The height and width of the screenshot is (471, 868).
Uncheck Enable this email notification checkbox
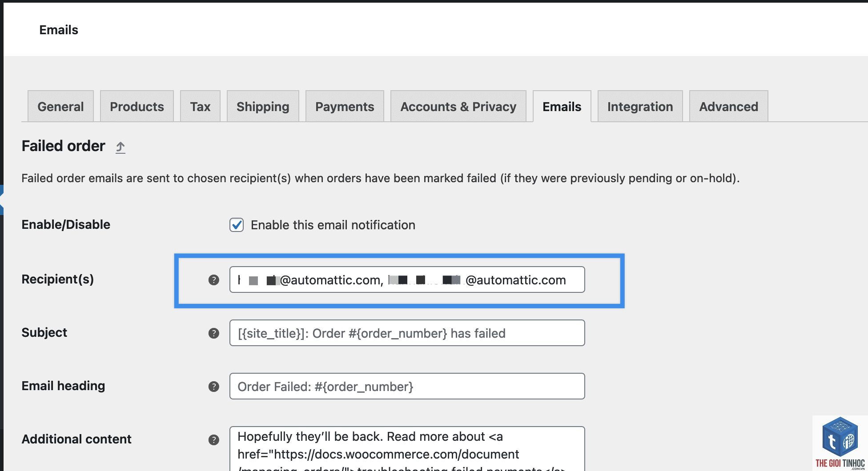(237, 225)
